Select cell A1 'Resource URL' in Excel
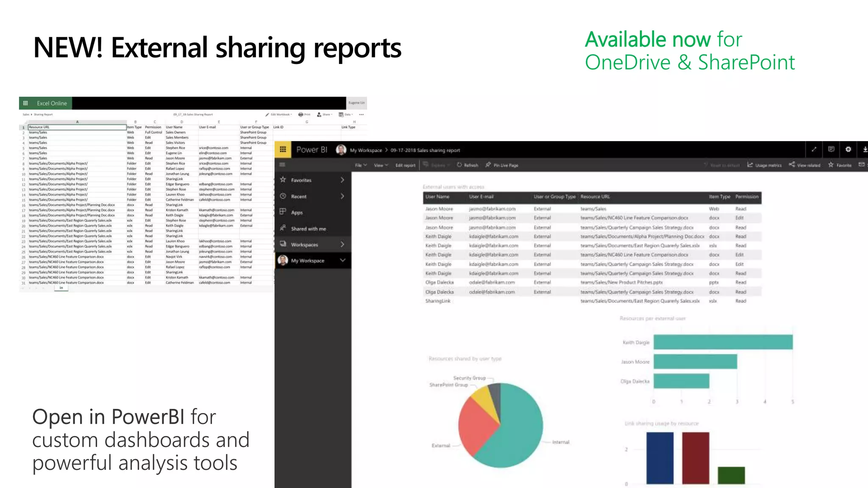This screenshot has height=488, width=868. (77, 127)
